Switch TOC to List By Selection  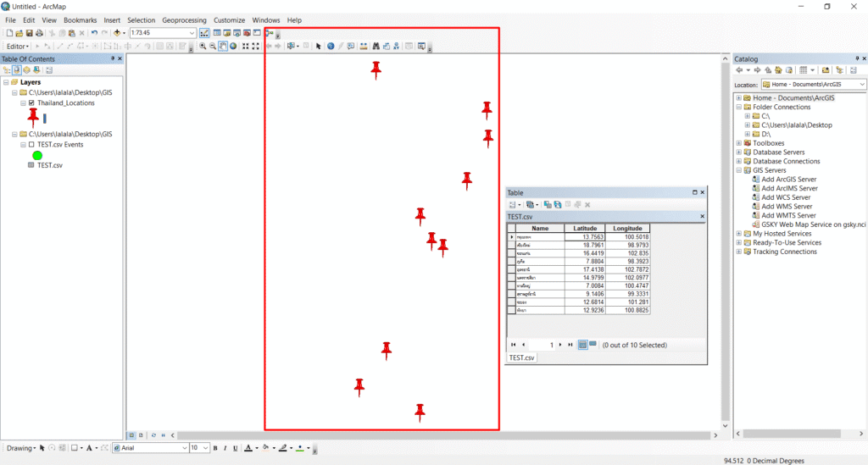[x=36, y=70]
